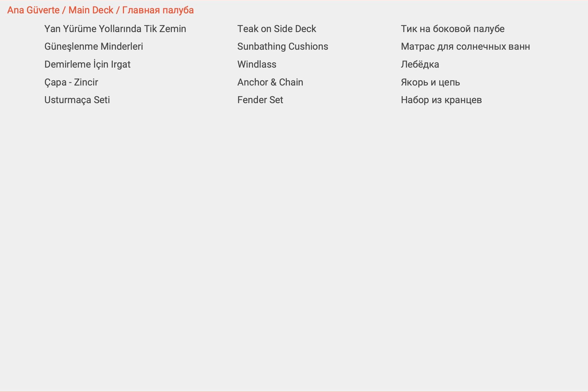Click the 'Ana Güverte' heading text
The image size is (588, 392).
(33, 10)
